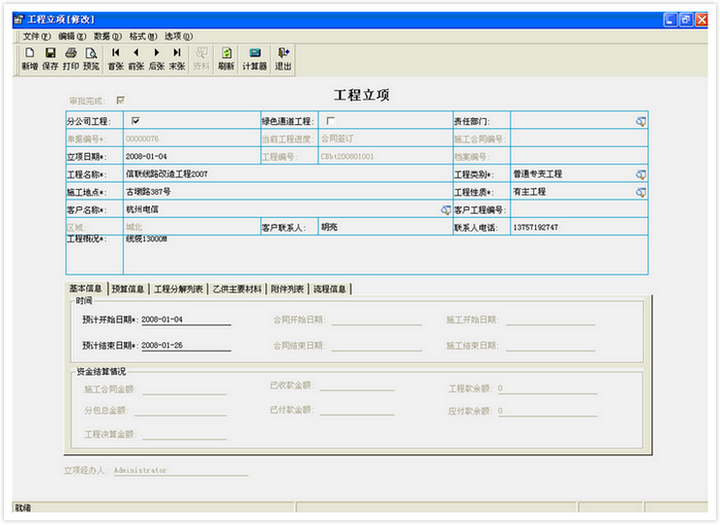Click the 客户工程编号 input field
The height and width of the screenshot is (525, 720).
click(x=579, y=210)
